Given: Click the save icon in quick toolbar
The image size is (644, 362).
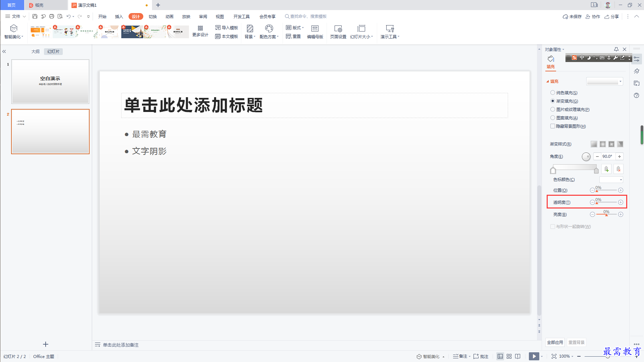Looking at the screenshot, I should [x=35, y=16].
